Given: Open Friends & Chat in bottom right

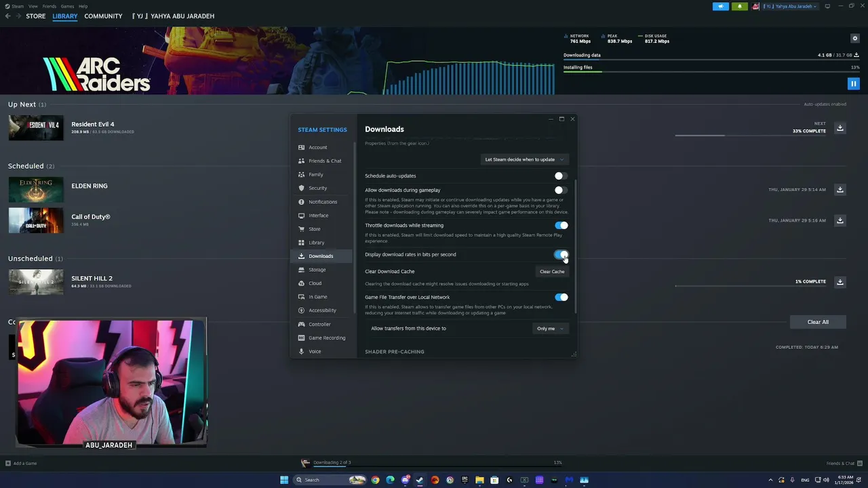Looking at the screenshot, I should point(844,464).
